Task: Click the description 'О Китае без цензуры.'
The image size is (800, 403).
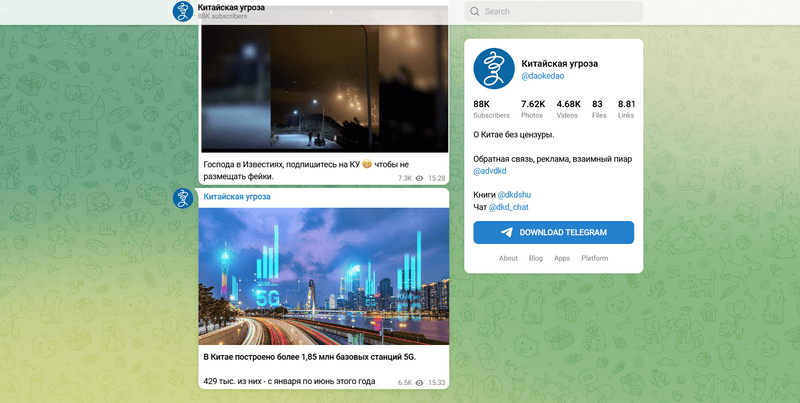Action: (x=514, y=135)
